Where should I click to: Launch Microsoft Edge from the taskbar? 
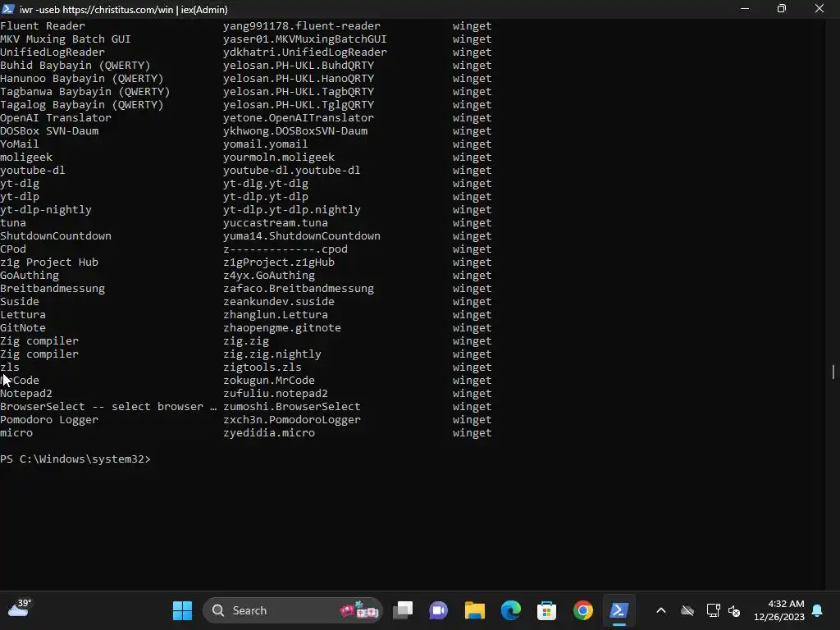(x=510, y=610)
